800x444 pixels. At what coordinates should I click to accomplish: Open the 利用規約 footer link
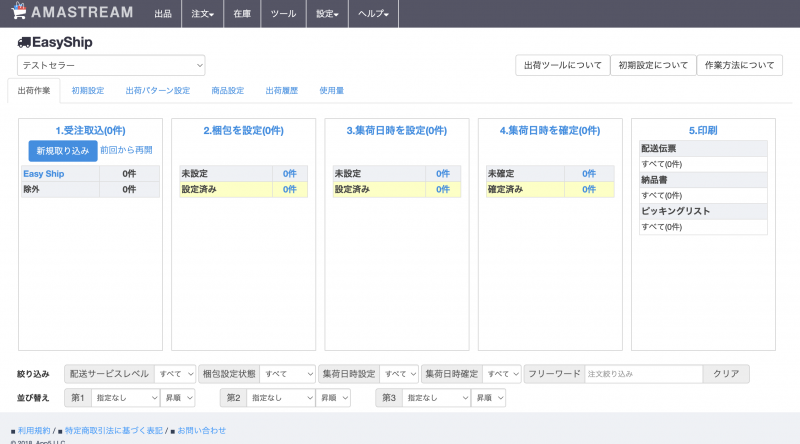(x=34, y=431)
